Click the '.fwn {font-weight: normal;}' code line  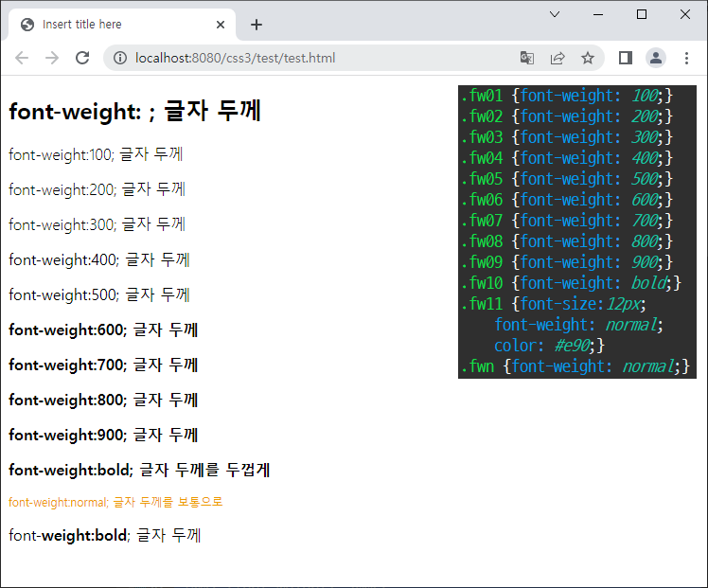575,366
